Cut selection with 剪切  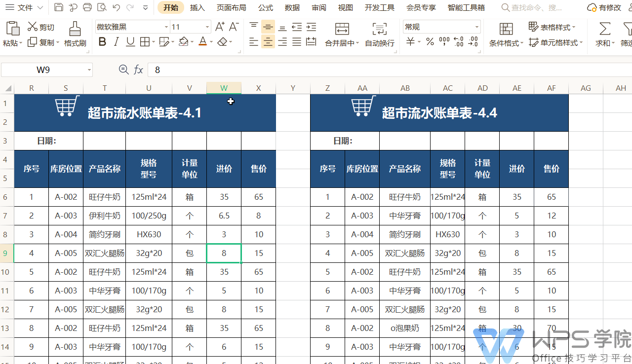[x=41, y=27]
